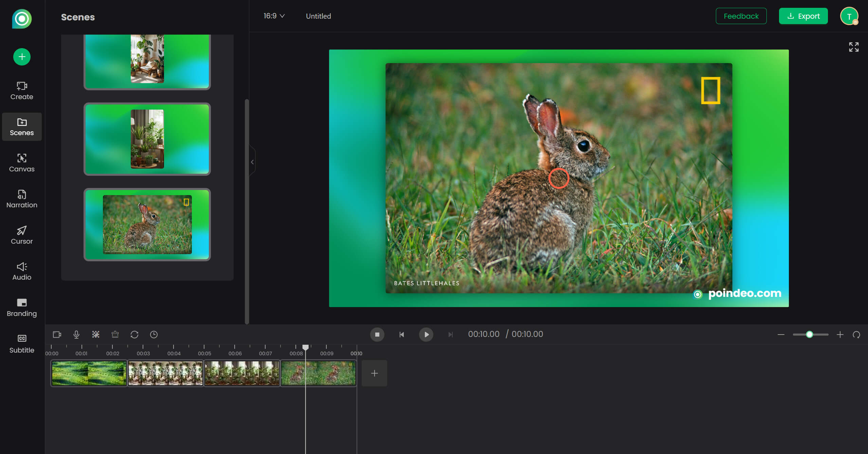Adjust the timeline zoom slider
Screen dimensions: 868x454
810,335
